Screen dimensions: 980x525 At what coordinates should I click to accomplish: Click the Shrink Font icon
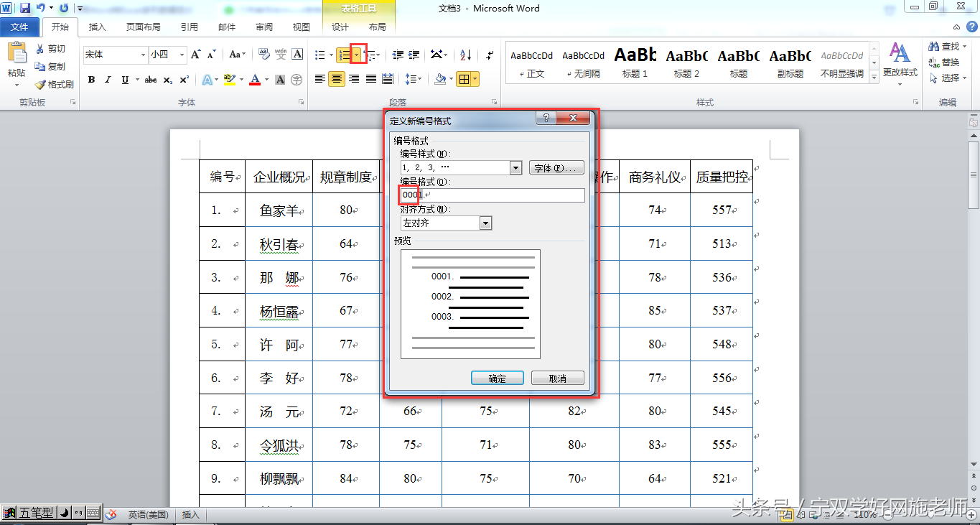coord(212,55)
